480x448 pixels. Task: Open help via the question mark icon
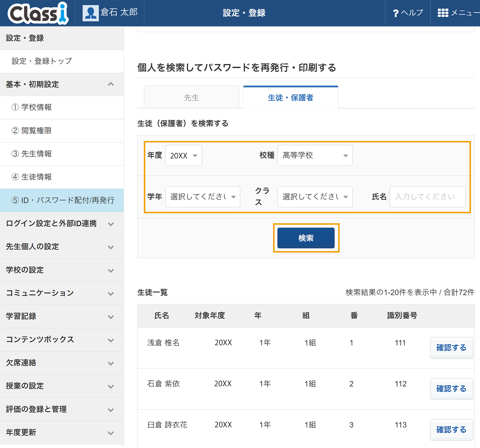396,13
